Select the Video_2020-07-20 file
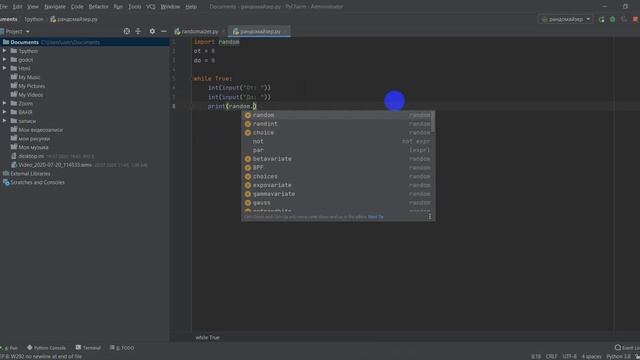640x360 pixels. [x=55, y=165]
